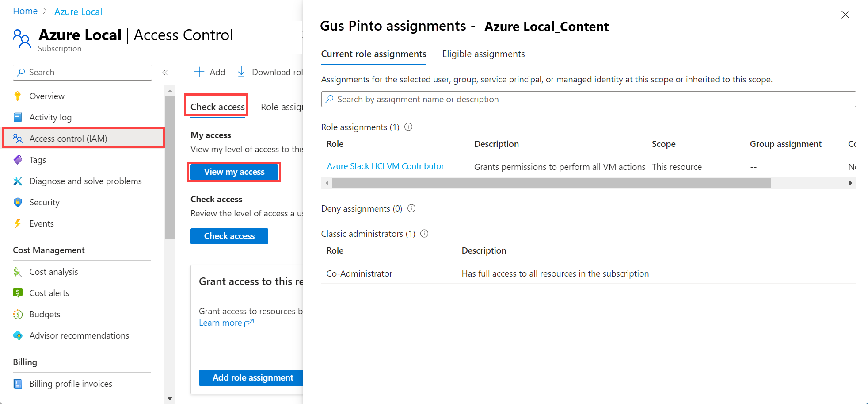Open Azure Stack HCI VM Contributor role
The width and height of the screenshot is (868, 404).
coord(385,166)
